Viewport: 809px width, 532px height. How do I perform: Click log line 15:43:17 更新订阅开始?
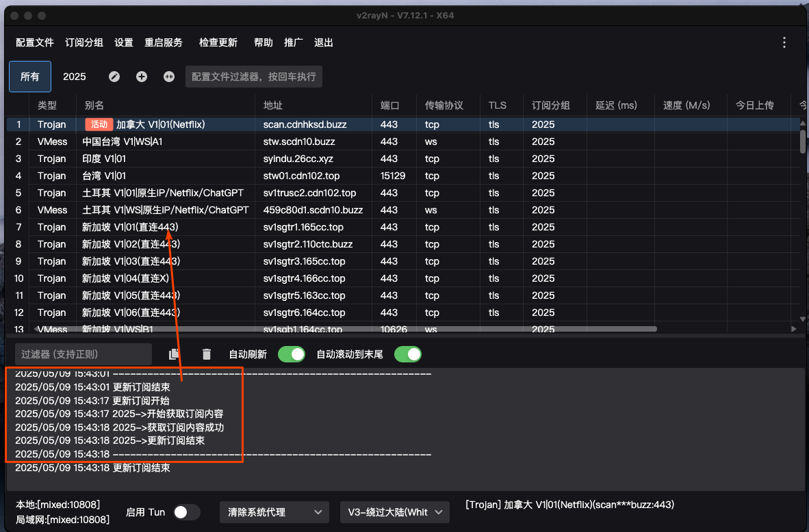coord(92,401)
